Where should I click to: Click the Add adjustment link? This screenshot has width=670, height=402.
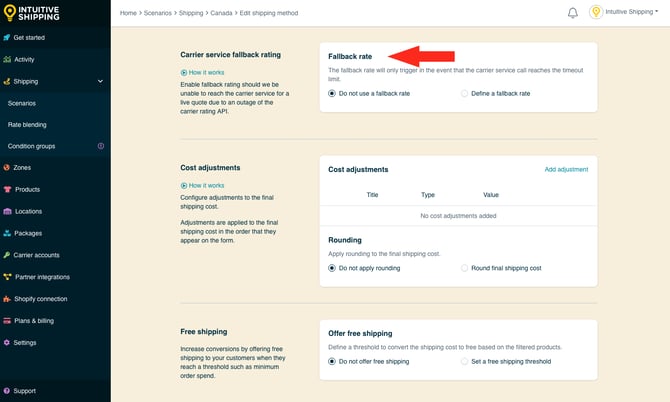(x=566, y=170)
